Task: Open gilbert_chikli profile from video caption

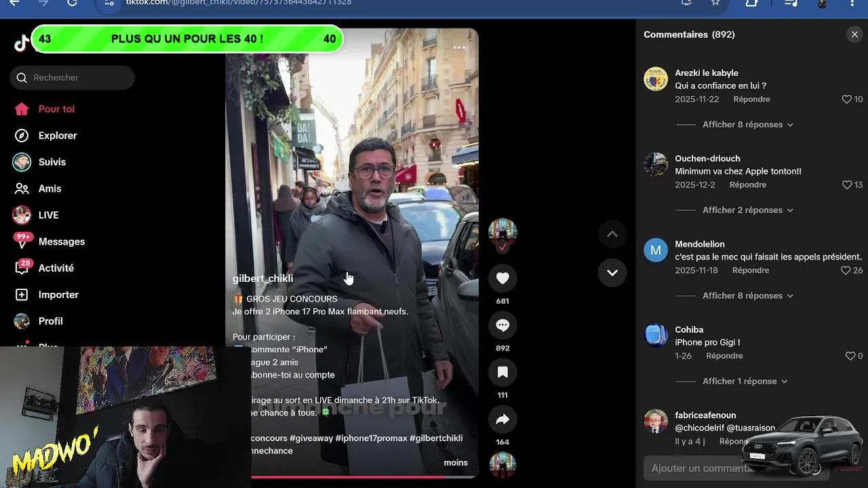Action: click(262, 279)
